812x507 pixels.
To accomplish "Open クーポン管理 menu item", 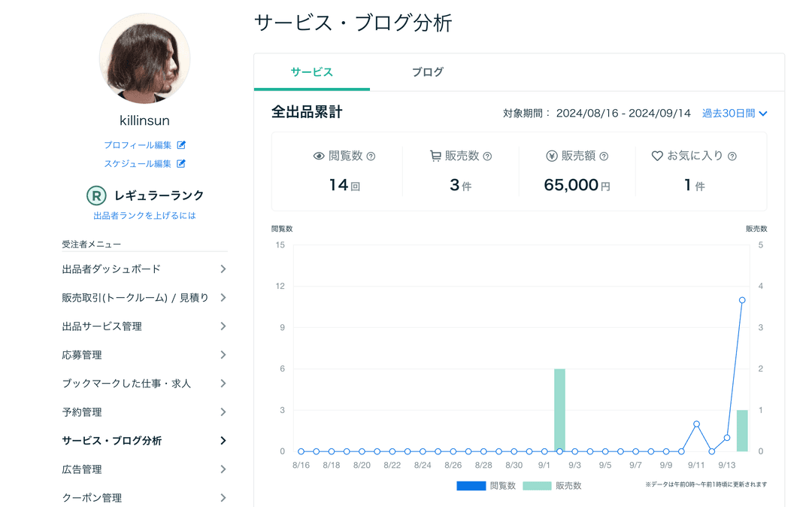I will click(x=144, y=498).
